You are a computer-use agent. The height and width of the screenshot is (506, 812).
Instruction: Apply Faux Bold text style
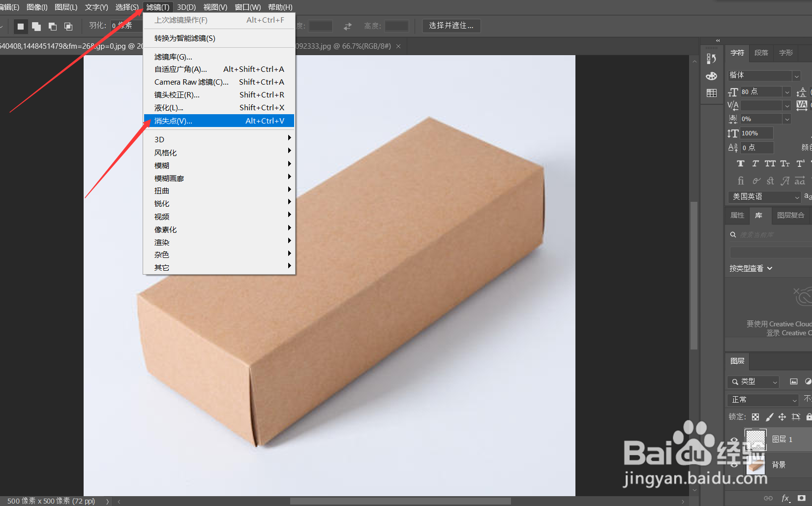coord(740,163)
